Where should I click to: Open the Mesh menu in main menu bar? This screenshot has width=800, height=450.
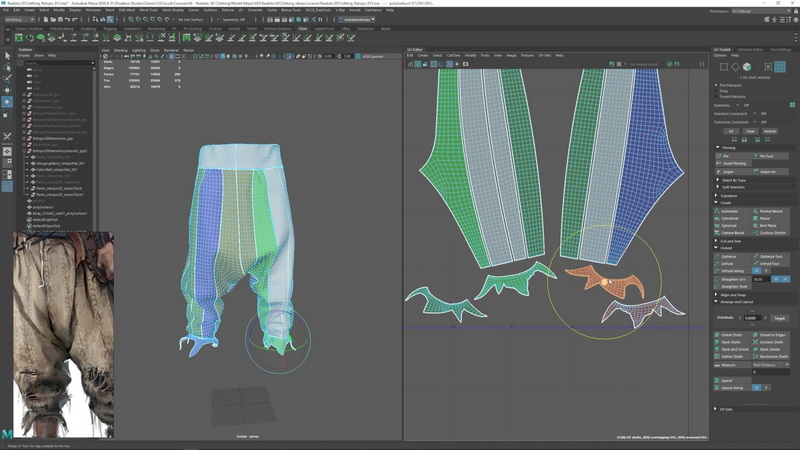(110, 10)
